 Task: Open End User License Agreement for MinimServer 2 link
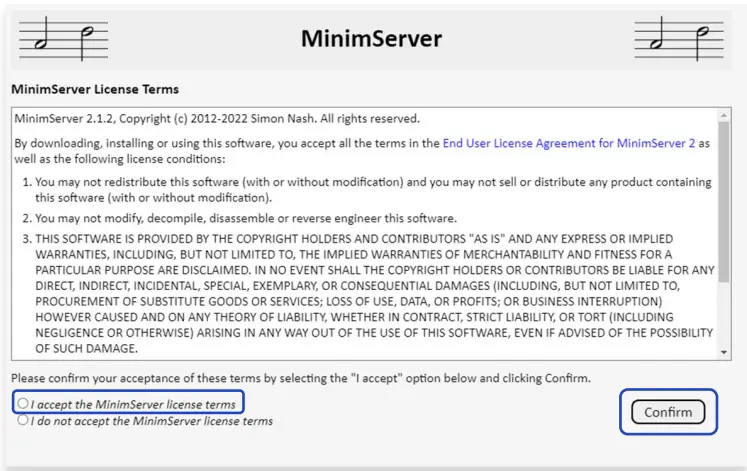click(569, 143)
